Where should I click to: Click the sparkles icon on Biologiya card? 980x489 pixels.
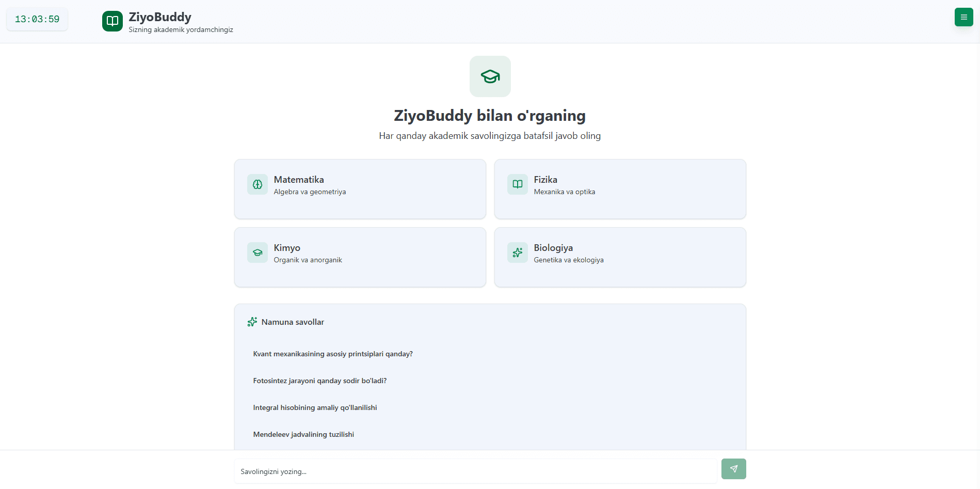pyautogui.click(x=518, y=253)
